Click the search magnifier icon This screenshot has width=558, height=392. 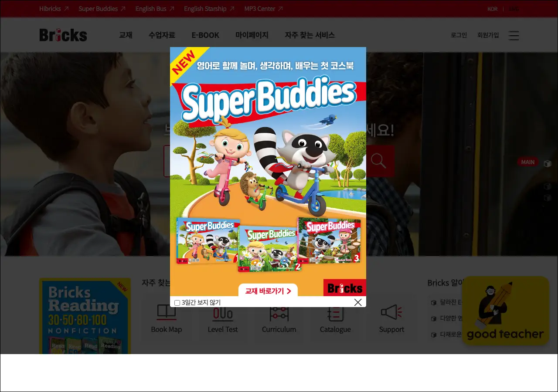378,161
